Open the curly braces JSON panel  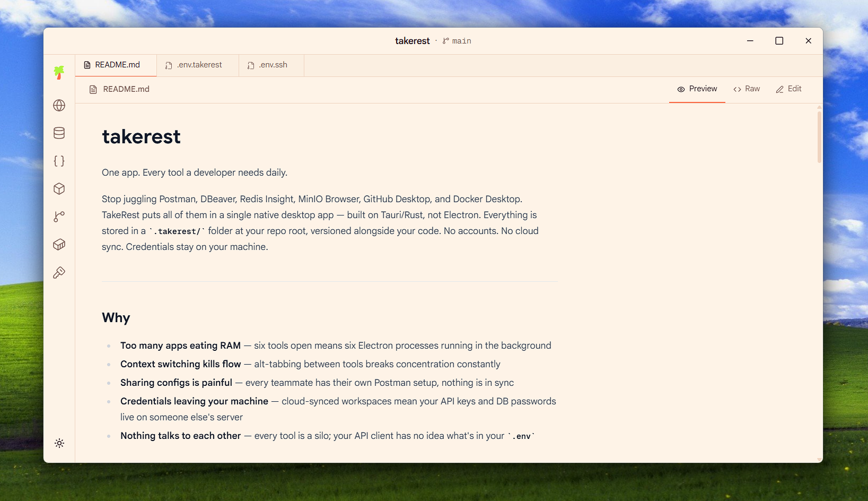tap(59, 161)
